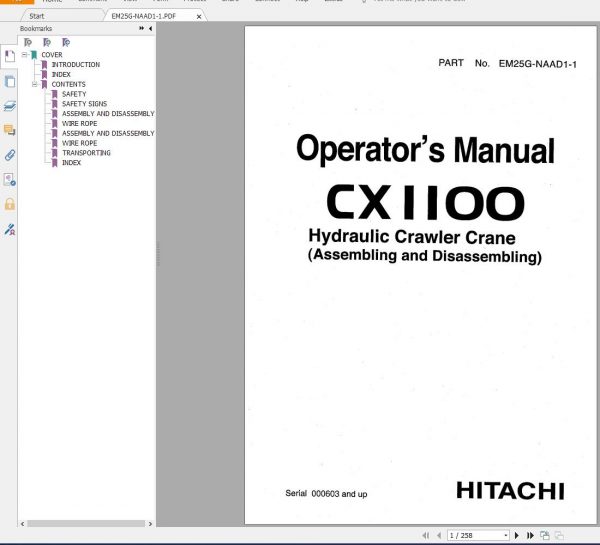Image resolution: width=600 pixels, height=545 pixels.
Task: Open WIRE ROPE bookmark above TRANSPORTING
Action: [x=80, y=143]
